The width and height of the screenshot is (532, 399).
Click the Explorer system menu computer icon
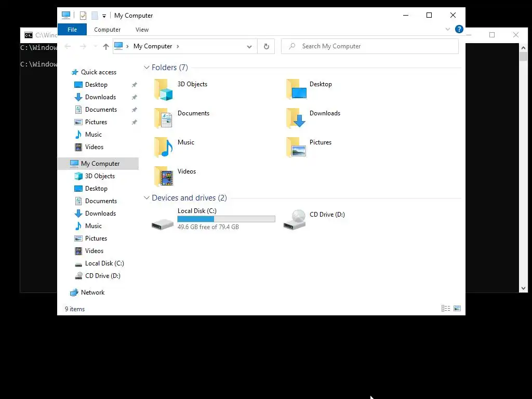tap(66, 15)
